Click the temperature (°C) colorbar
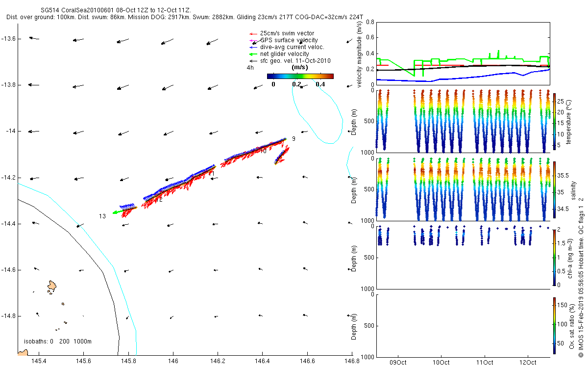Image resolution: width=588 pixels, height=368 pixels. click(554, 121)
